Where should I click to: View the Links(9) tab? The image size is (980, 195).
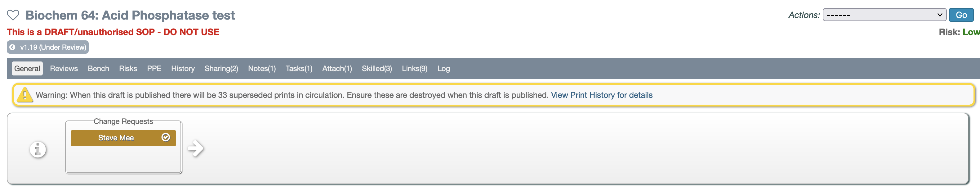click(414, 69)
